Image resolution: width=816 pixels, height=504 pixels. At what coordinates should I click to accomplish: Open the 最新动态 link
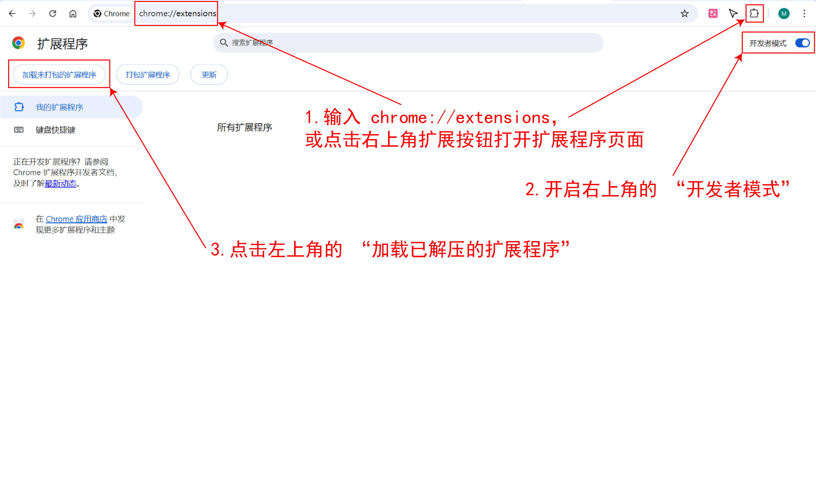[61, 183]
